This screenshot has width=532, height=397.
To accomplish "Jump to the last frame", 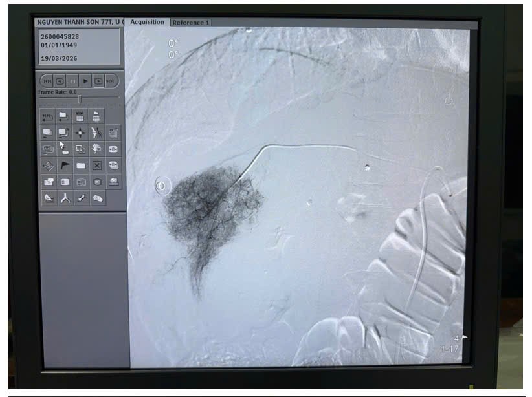I will [x=111, y=81].
